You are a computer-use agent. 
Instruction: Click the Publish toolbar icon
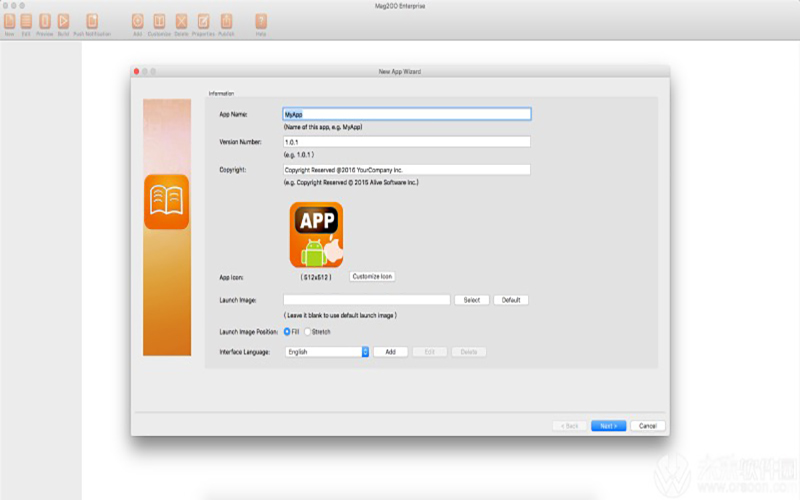pyautogui.click(x=226, y=21)
